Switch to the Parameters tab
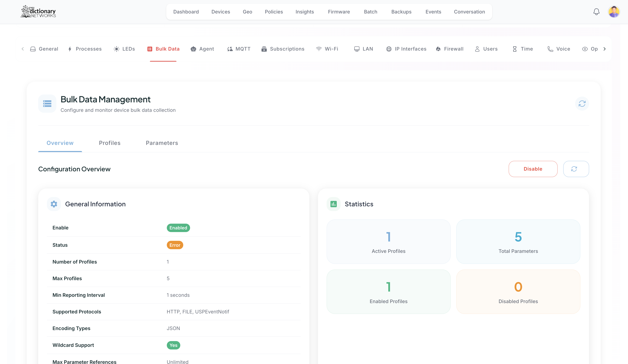 click(162, 143)
